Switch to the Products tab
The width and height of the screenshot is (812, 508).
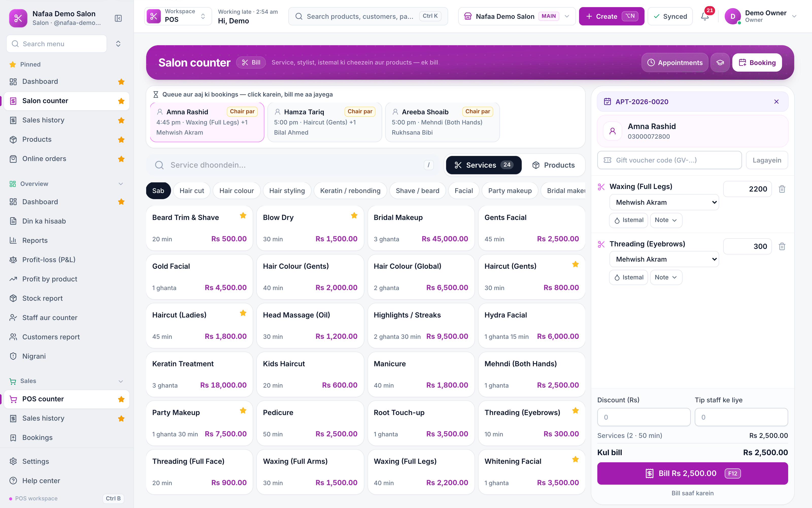553,165
